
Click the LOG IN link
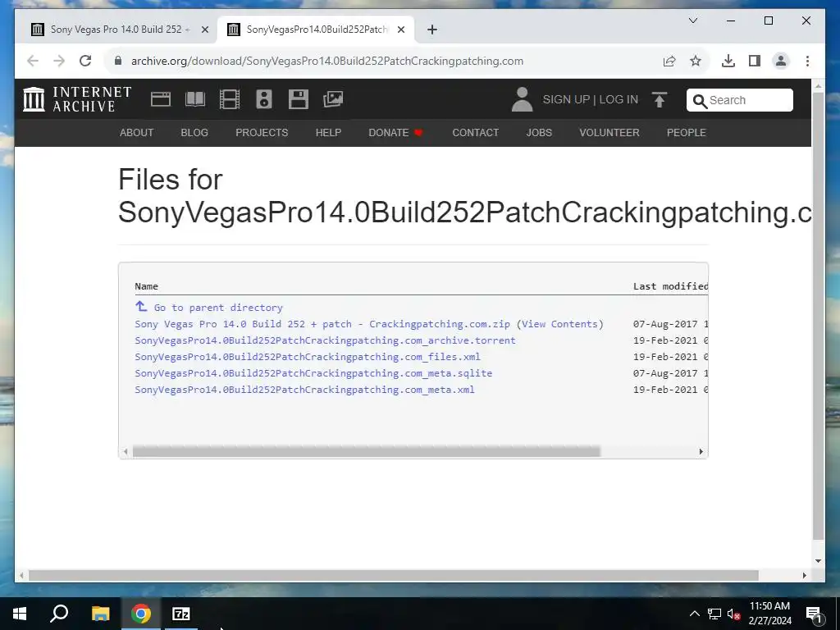point(619,99)
